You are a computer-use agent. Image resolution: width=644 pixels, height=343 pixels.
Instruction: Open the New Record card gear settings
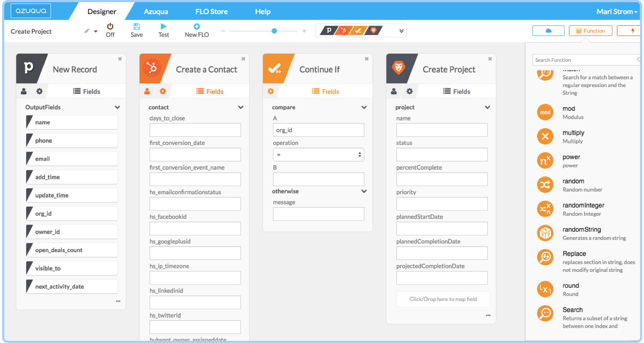tap(39, 91)
